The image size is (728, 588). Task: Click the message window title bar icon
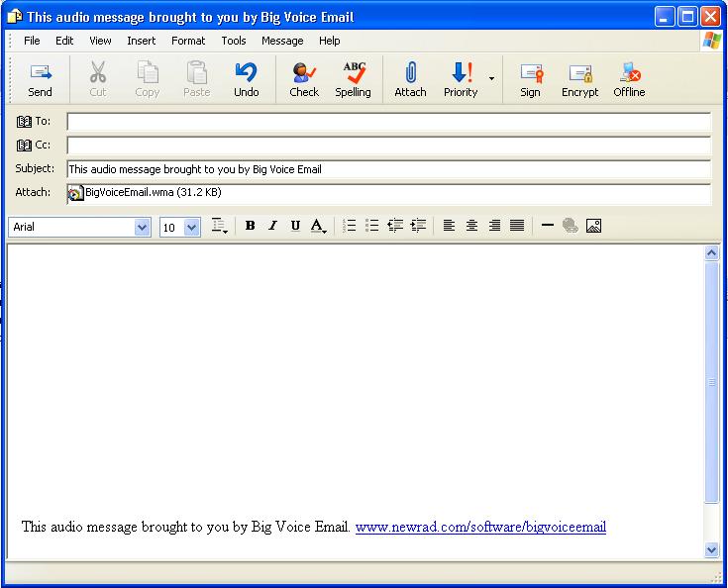[15, 17]
